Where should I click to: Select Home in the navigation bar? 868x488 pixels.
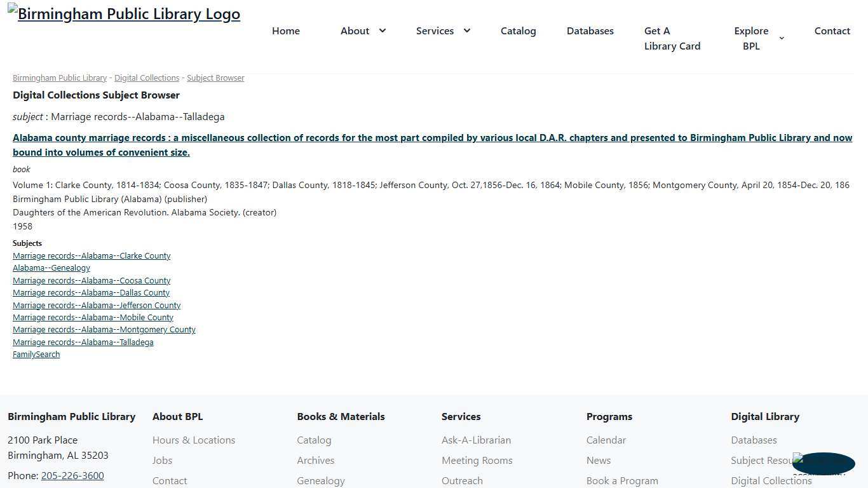(285, 30)
